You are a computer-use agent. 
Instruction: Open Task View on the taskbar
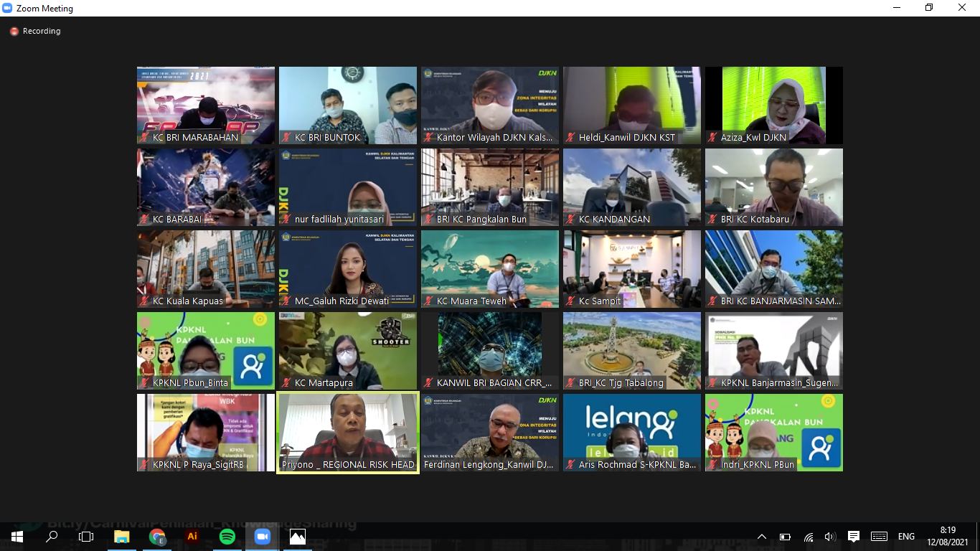(86, 537)
